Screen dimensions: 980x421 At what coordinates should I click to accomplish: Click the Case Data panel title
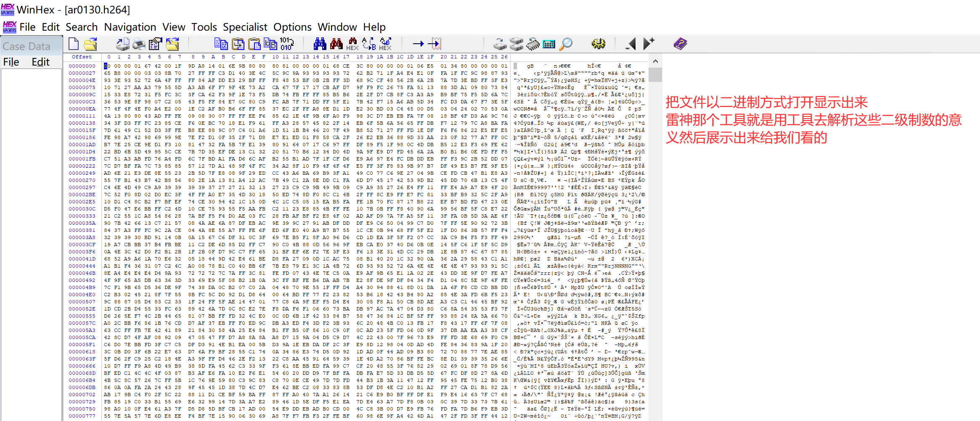click(x=26, y=46)
